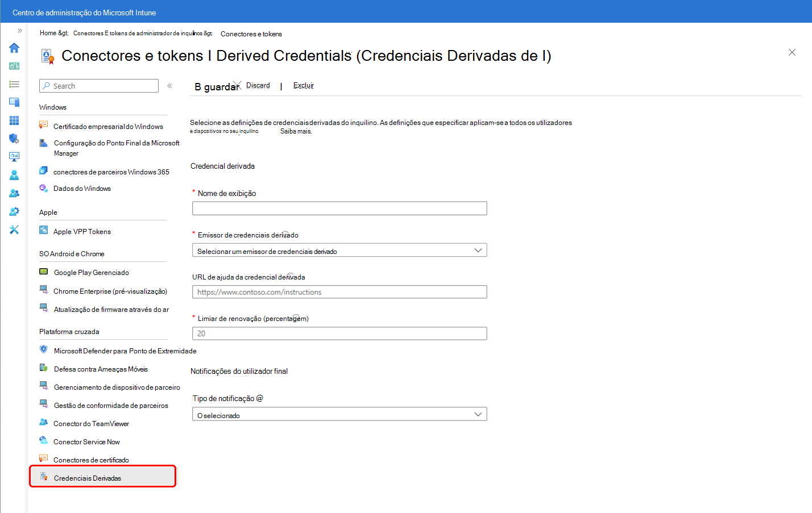Open conectores de parceiros Windows 365

[111, 172]
